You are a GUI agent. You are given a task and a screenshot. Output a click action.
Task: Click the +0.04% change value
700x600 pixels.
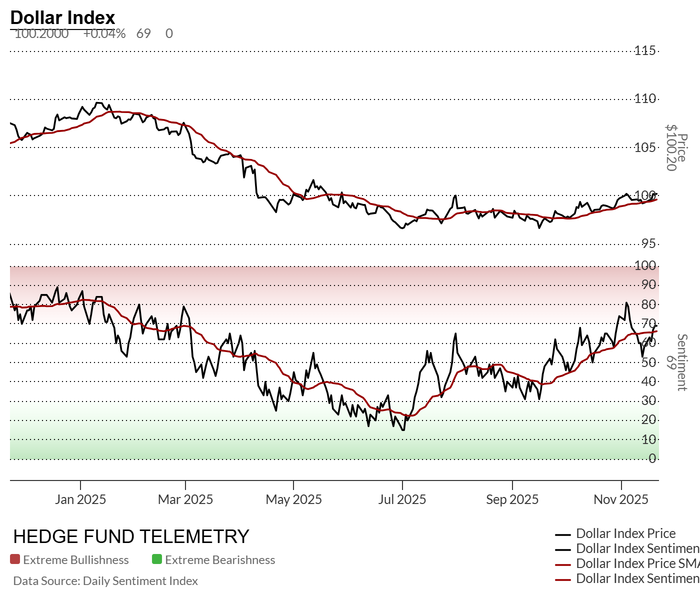104,33
